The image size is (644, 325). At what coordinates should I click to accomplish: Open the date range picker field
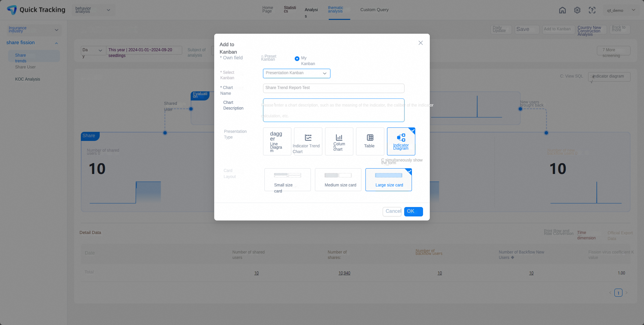[144, 50]
